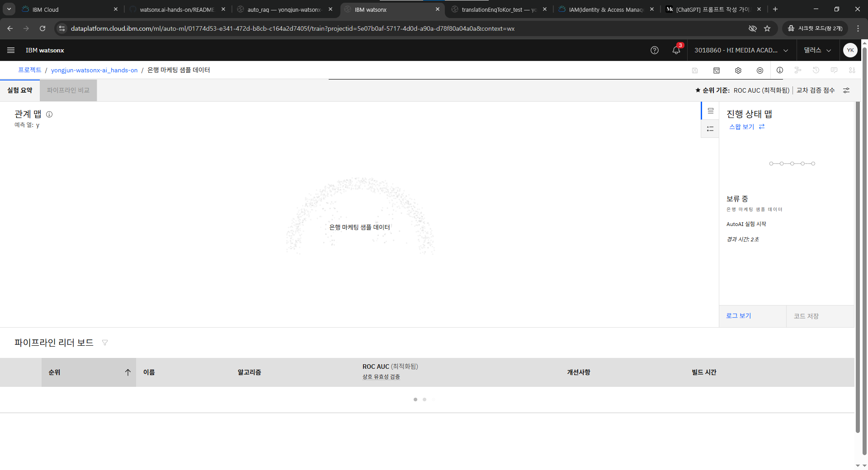The width and height of the screenshot is (868, 470).
Task: Click info icon next to 관계 맵
Action: pos(49,114)
